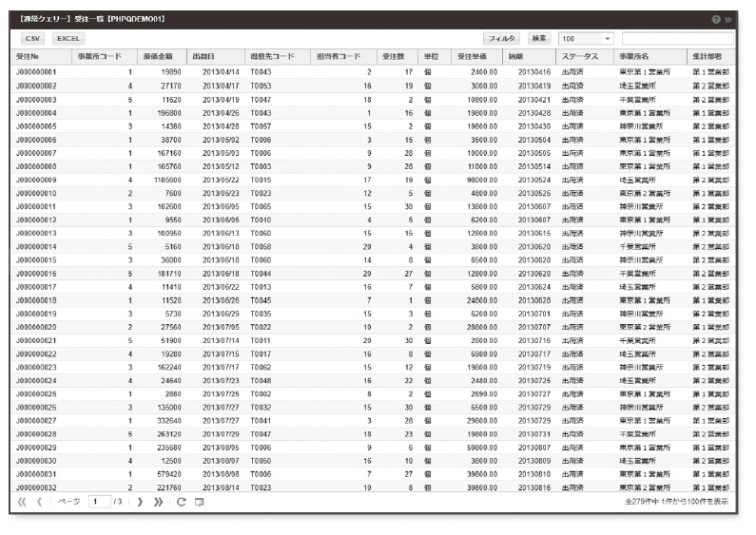Select order J000000009 cell

[x=36, y=180]
